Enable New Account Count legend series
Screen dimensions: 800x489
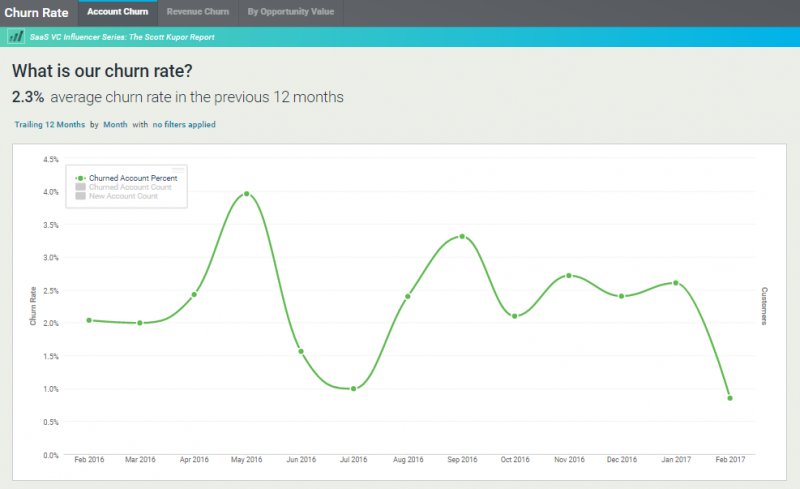click(117, 196)
